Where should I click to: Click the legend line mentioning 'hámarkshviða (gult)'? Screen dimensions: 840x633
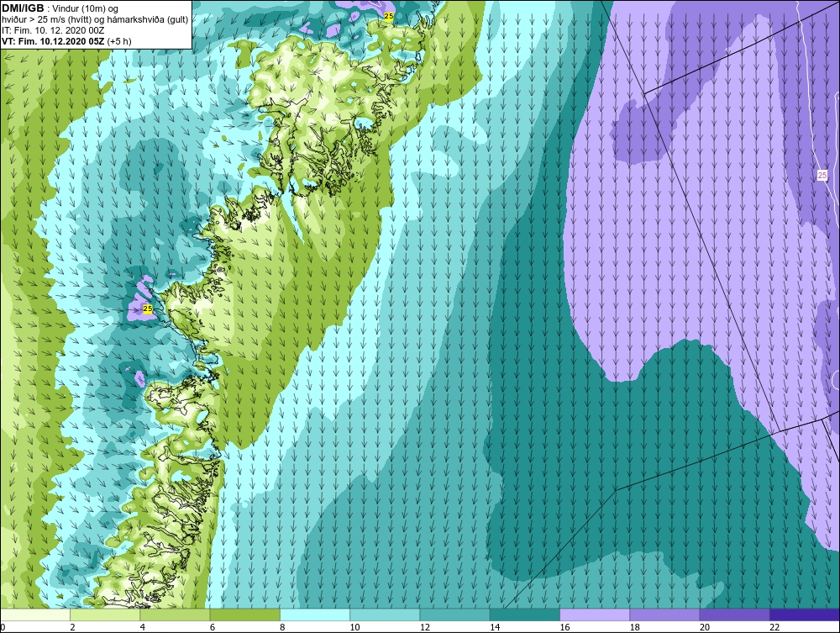pos(95,19)
